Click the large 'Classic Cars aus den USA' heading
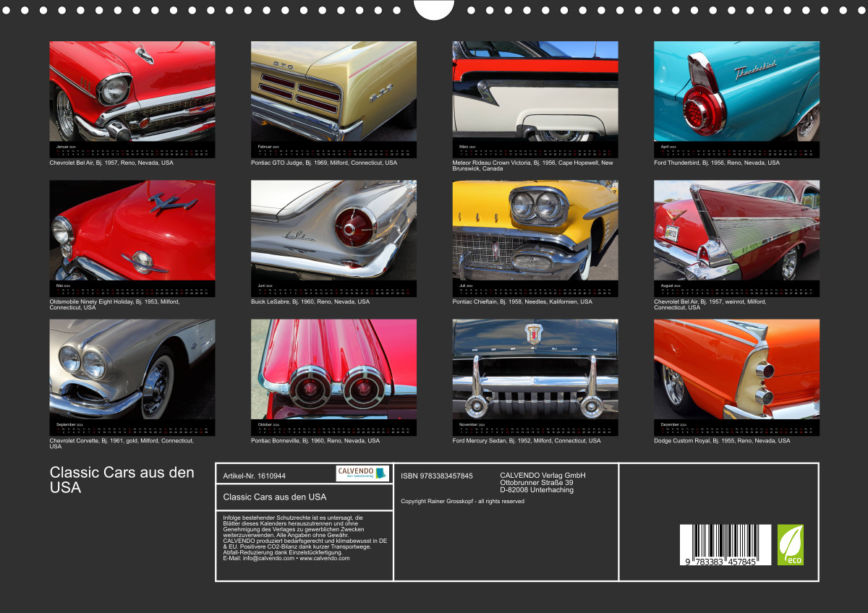 click(122, 479)
